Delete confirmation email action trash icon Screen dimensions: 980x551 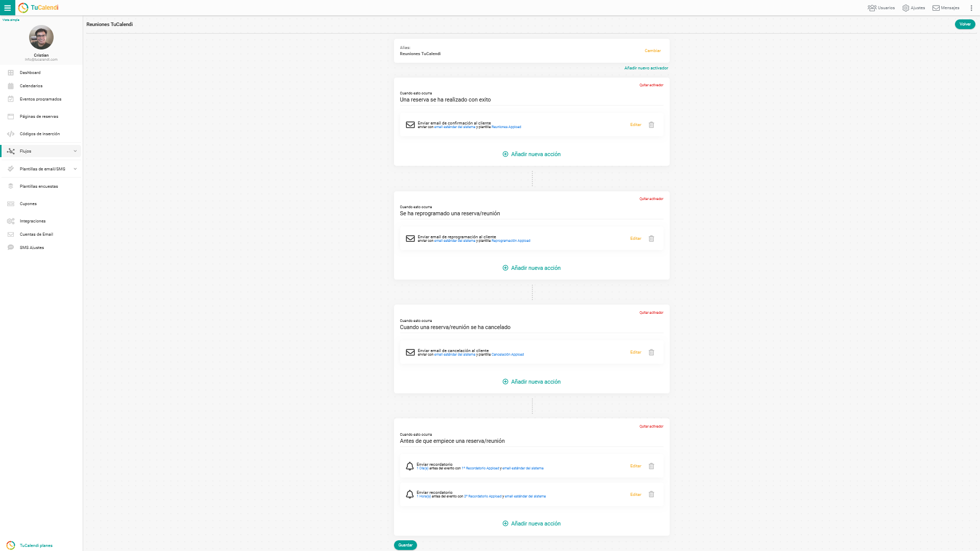pos(651,124)
